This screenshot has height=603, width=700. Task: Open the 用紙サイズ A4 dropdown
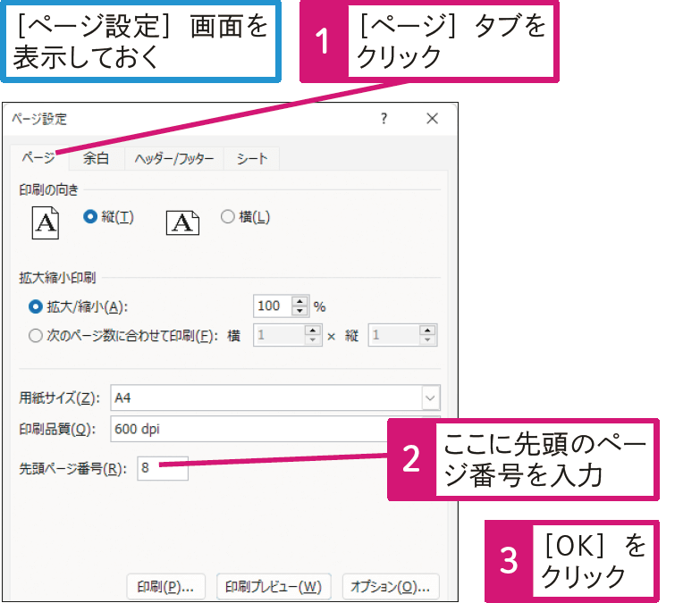pos(275,398)
